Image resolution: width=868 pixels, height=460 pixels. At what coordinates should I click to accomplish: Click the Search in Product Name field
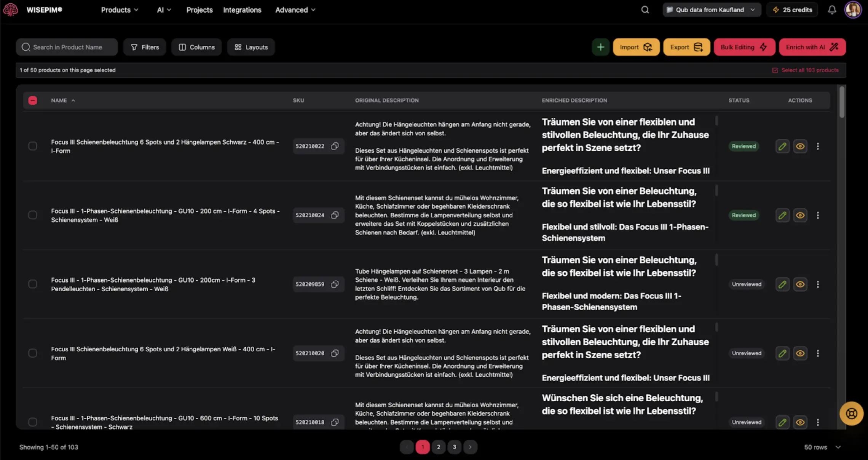[68, 47]
